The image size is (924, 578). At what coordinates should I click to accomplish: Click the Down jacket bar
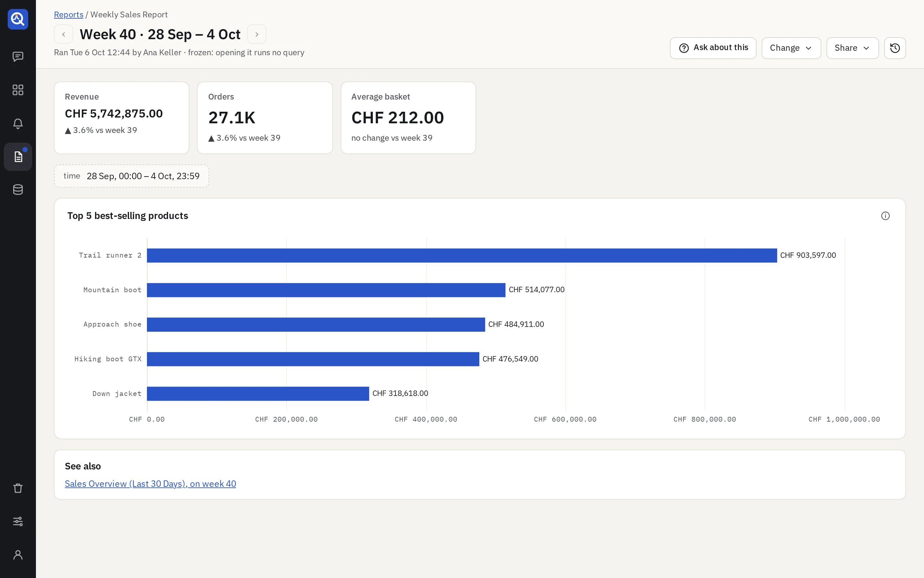tap(258, 394)
